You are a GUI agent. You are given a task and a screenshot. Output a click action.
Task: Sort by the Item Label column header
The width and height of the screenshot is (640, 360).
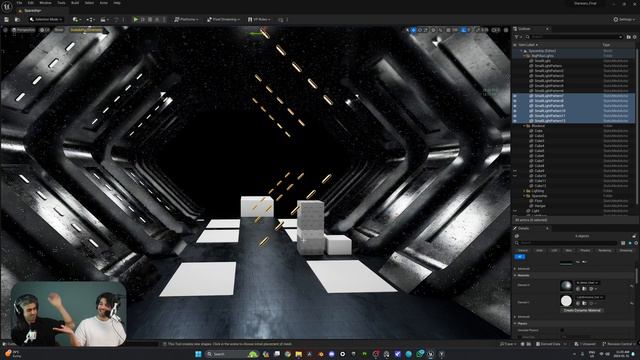[x=527, y=44]
